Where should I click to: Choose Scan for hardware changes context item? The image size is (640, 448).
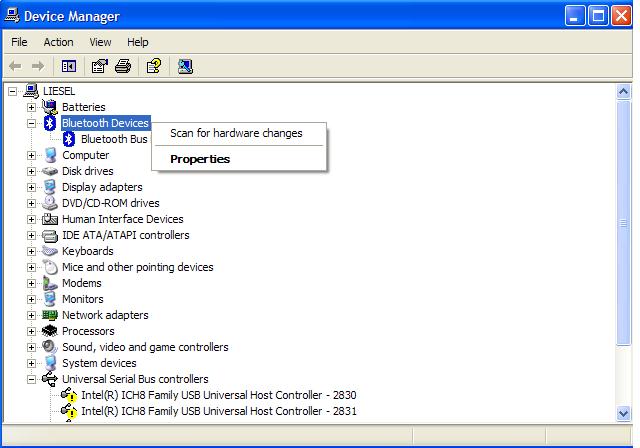coord(239,133)
